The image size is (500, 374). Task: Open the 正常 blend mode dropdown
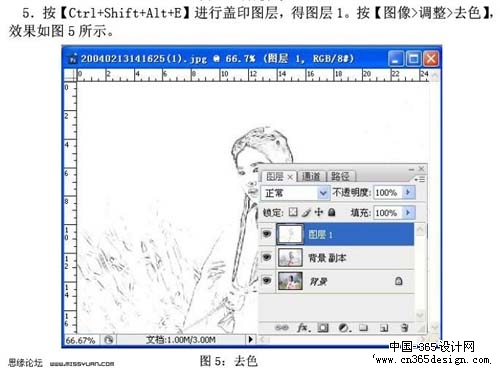click(295, 193)
